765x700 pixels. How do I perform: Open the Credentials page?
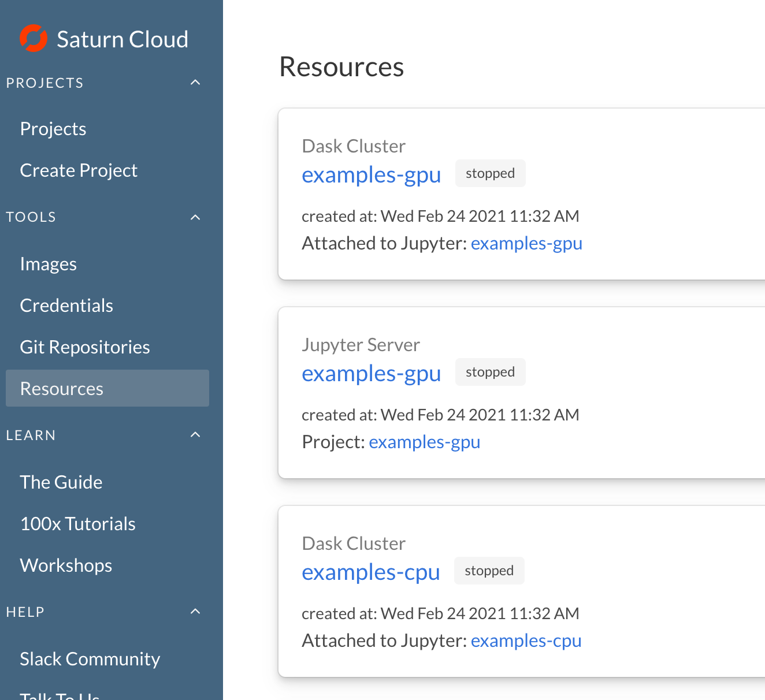point(66,306)
